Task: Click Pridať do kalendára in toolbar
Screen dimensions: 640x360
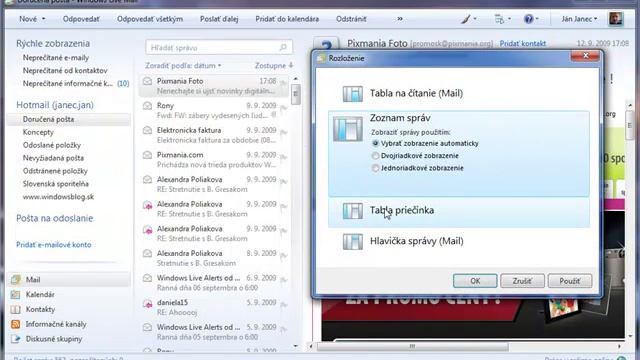Action: point(287,19)
